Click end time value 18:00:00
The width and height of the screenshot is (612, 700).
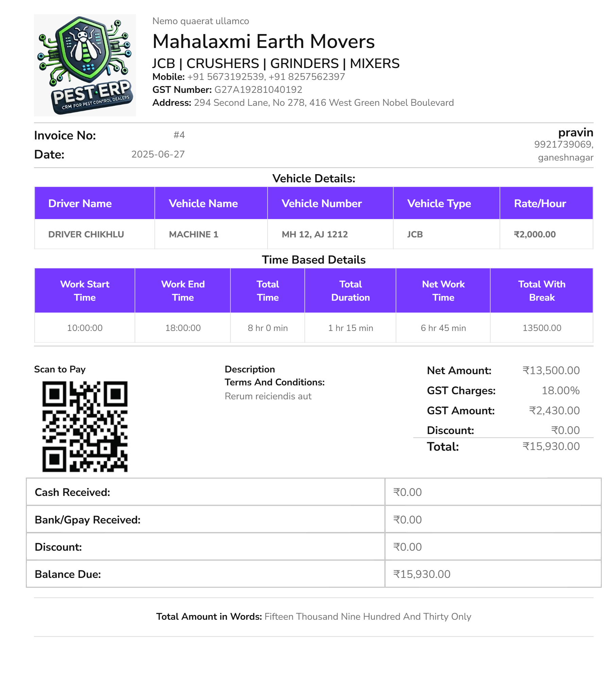[183, 328]
